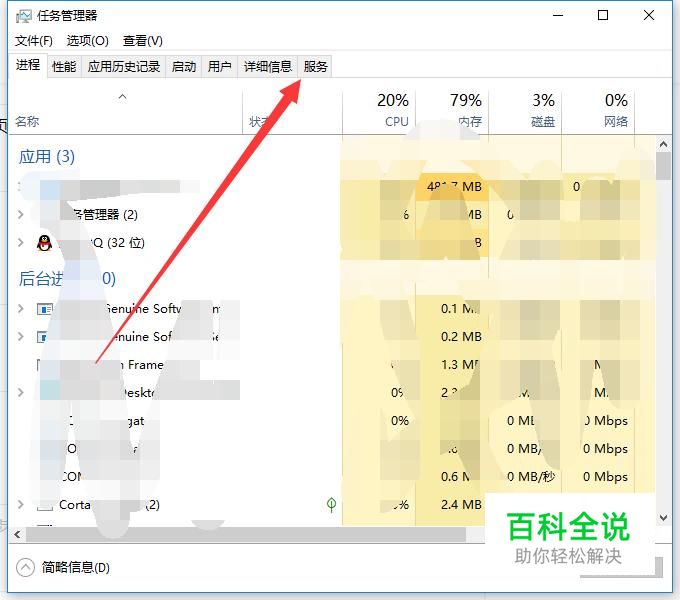This screenshot has width=680, height=600.
Task: Open the 文件(F) menu
Action: pyautogui.click(x=34, y=41)
